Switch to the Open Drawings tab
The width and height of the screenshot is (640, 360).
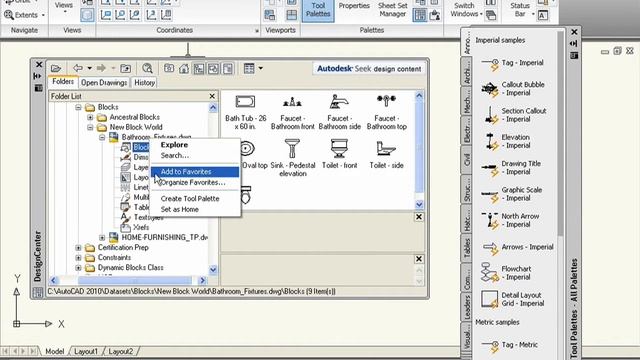(104, 82)
